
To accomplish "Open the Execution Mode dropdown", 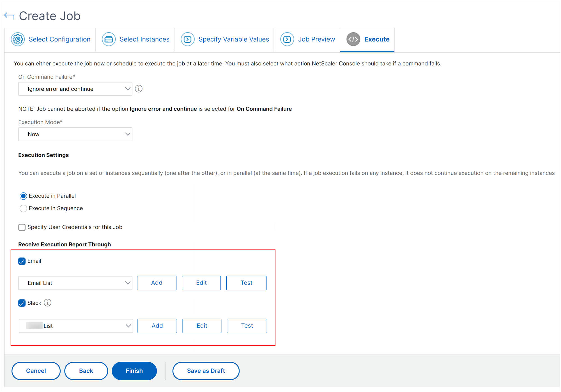I will click(x=75, y=134).
